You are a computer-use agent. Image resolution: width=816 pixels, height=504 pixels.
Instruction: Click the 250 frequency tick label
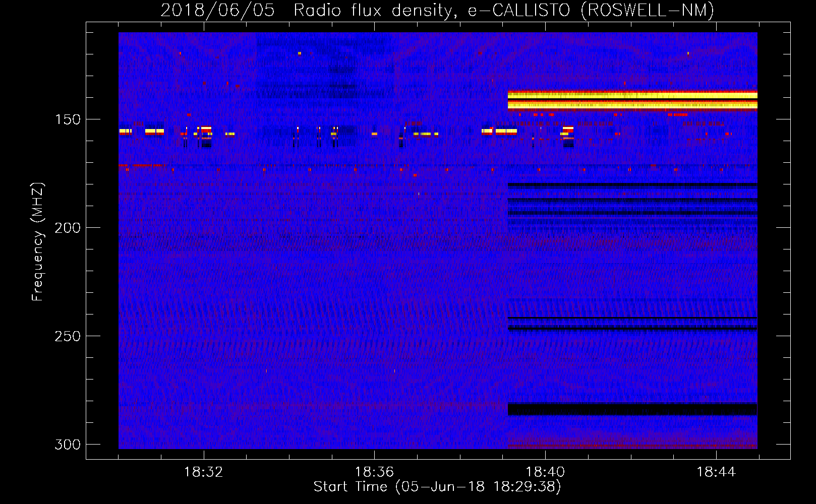pos(68,336)
